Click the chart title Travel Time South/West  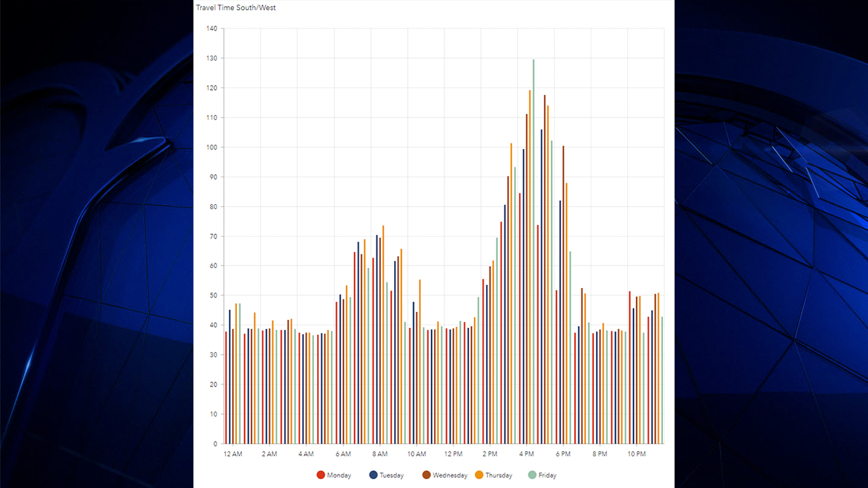pyautogui.click(x=236, y=8)
